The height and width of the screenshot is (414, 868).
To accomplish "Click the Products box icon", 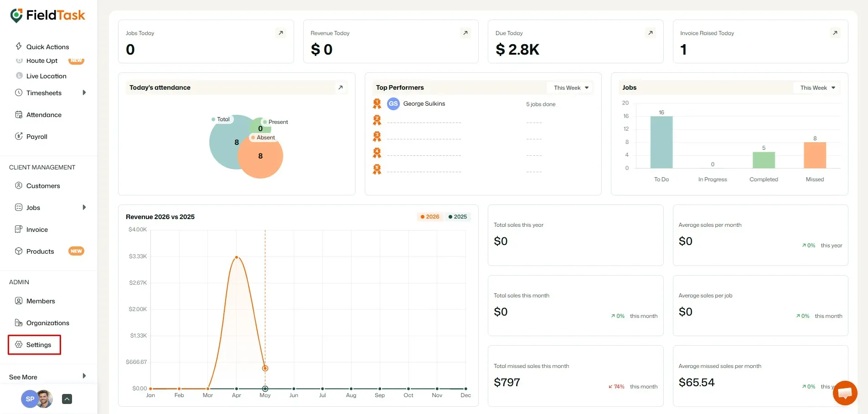I will pyautogui.click(x=19, y=251).
